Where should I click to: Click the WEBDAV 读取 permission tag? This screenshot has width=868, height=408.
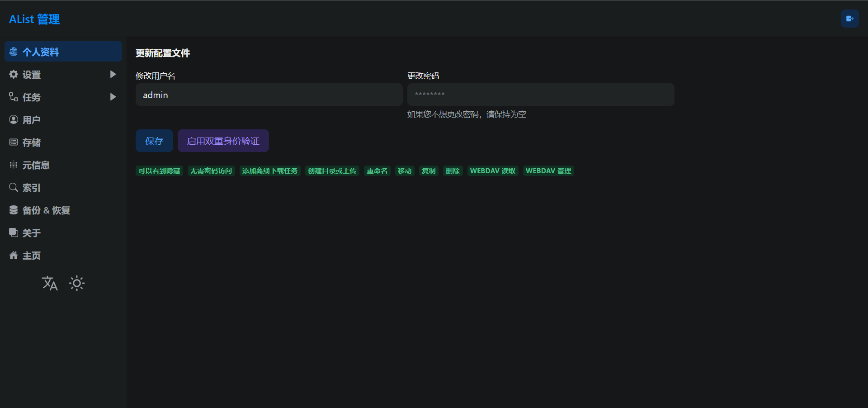[x=493, y=171]
